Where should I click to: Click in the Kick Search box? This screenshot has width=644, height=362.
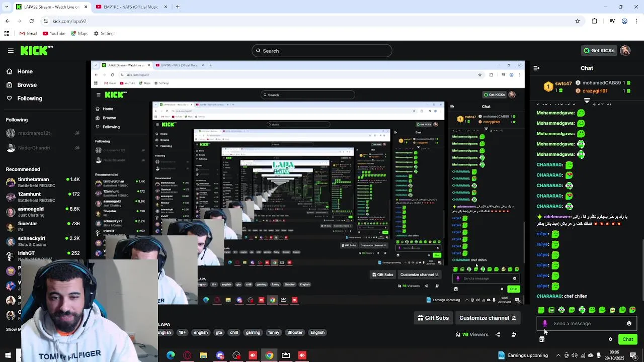coord(322,51)
